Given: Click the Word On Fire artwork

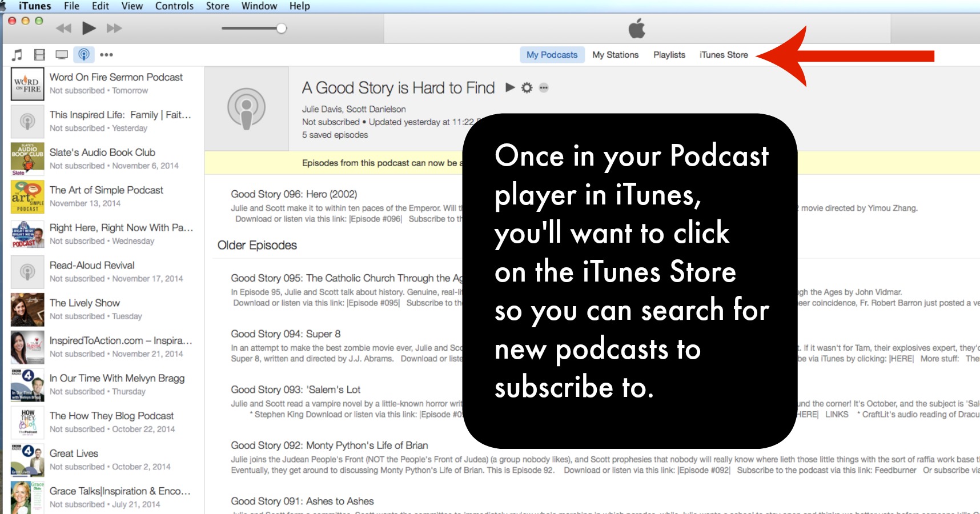Looking at the screenshot, I should pos(27,84).
